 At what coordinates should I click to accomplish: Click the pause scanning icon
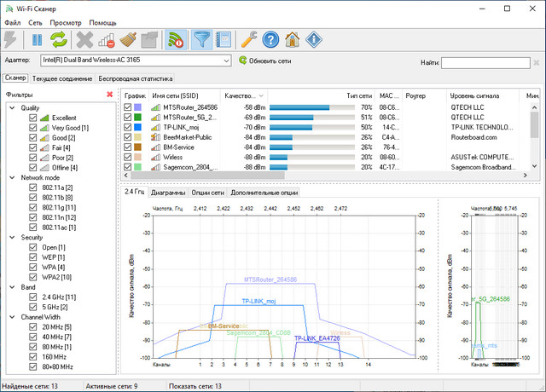point(38,38)
